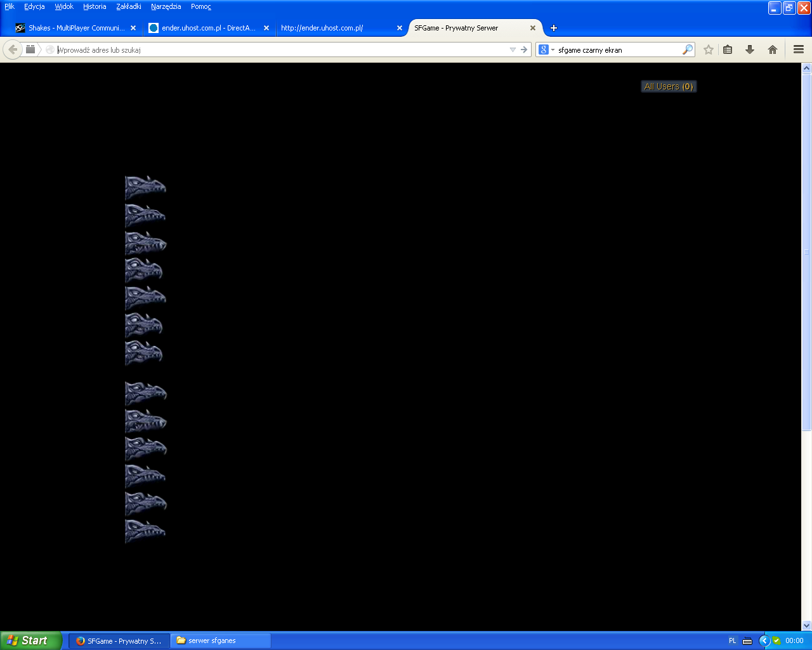The image size is (812, 650).
Task: Click the keyboard icon in system tray
Action: click(747, 640)
